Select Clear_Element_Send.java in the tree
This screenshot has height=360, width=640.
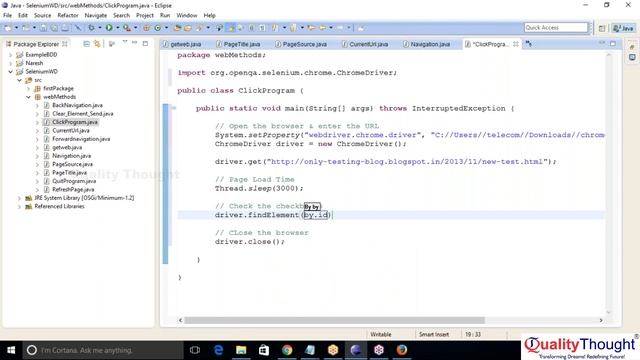click(x=82, y=114)
